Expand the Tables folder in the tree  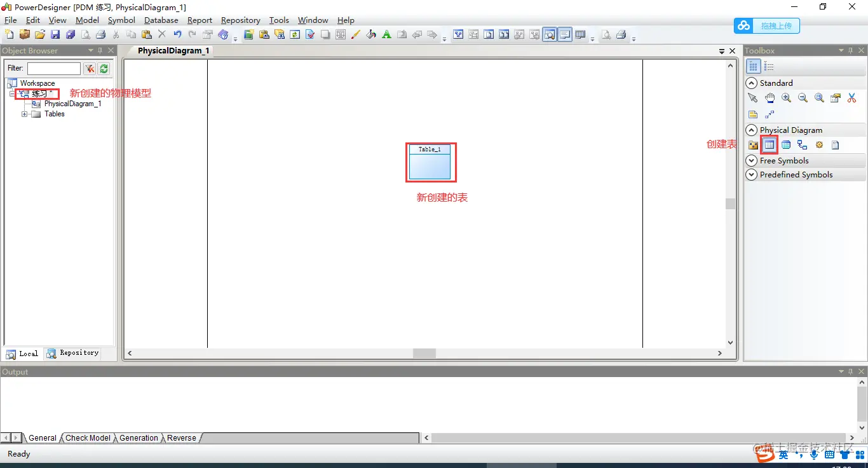pos(25,114)
